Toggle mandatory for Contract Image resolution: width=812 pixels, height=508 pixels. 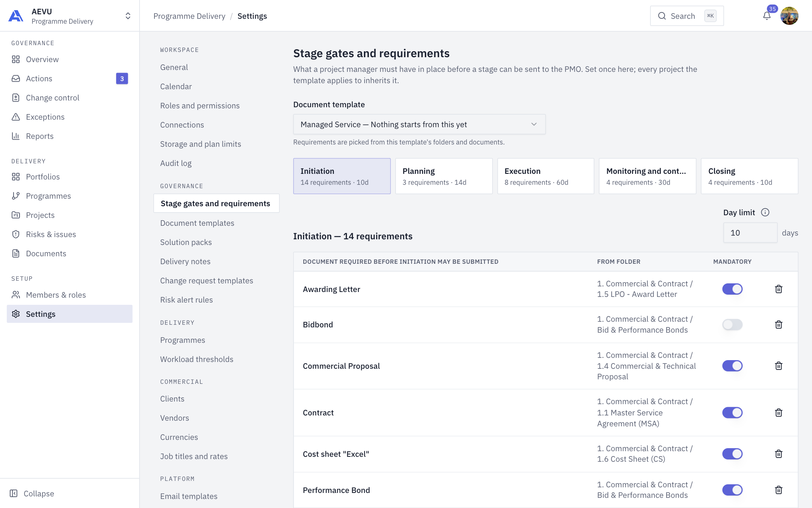pos(732,412)
